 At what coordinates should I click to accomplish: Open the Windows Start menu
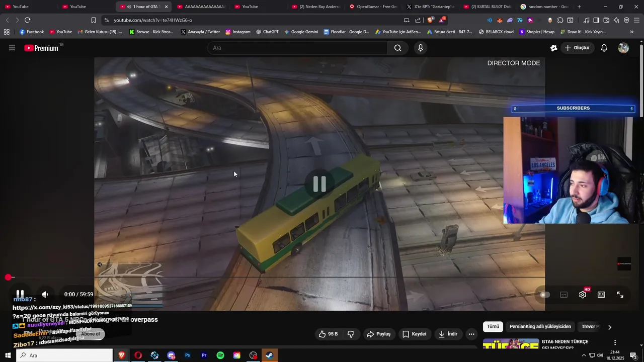tap(8, 355)
